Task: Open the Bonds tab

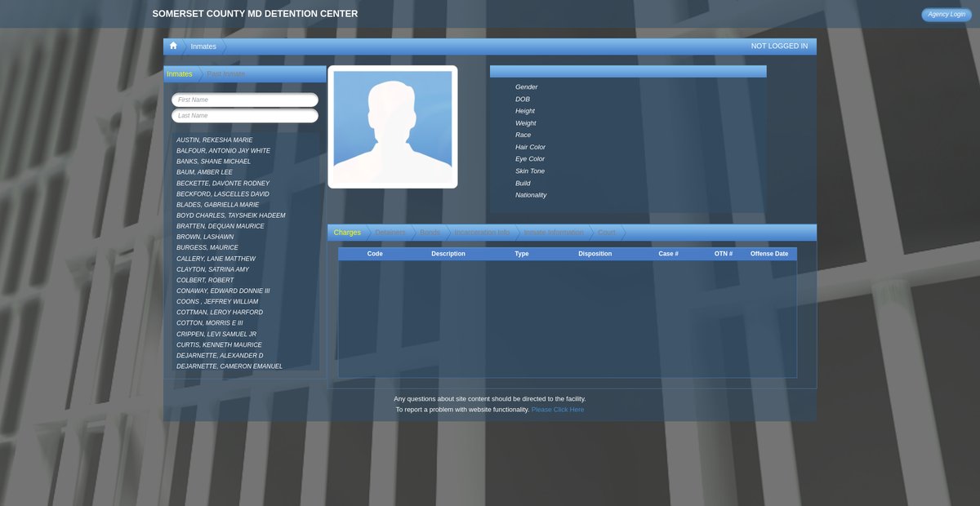Action: coord(430,233)
